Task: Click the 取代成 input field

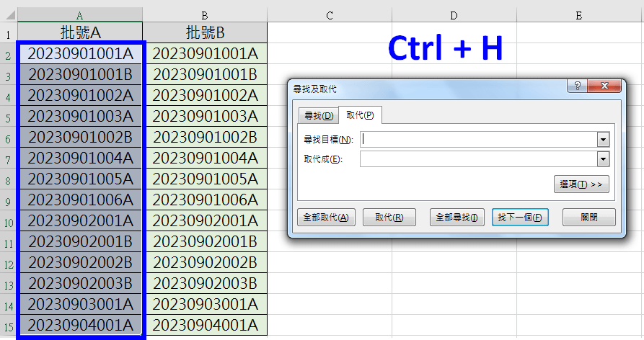Action: tap(478, 159)
